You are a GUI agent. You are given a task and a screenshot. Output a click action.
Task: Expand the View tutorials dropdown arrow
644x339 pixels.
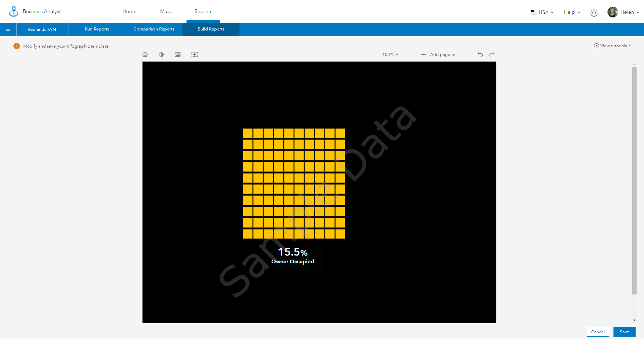(630, 46)
